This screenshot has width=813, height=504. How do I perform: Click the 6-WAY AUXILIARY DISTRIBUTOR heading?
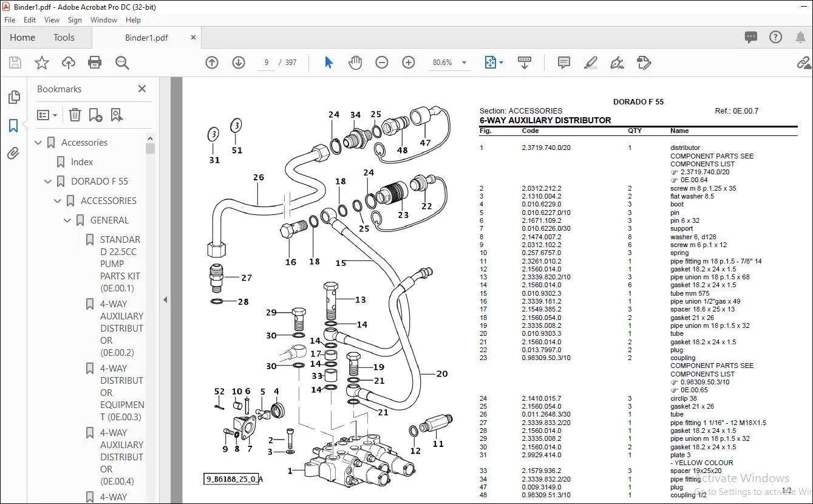click(545, 120)
